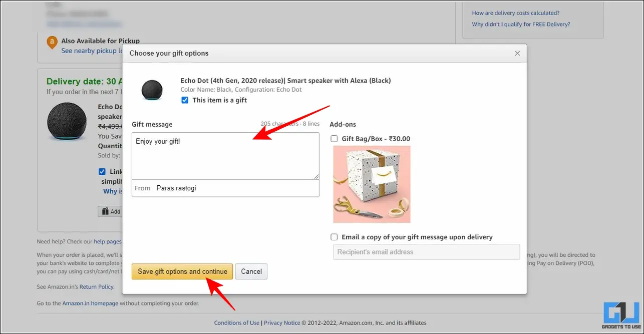Click the Add-ons heading
Image resolution: width=644 pixels, height=334 pixels.
(x=343, y=124)
